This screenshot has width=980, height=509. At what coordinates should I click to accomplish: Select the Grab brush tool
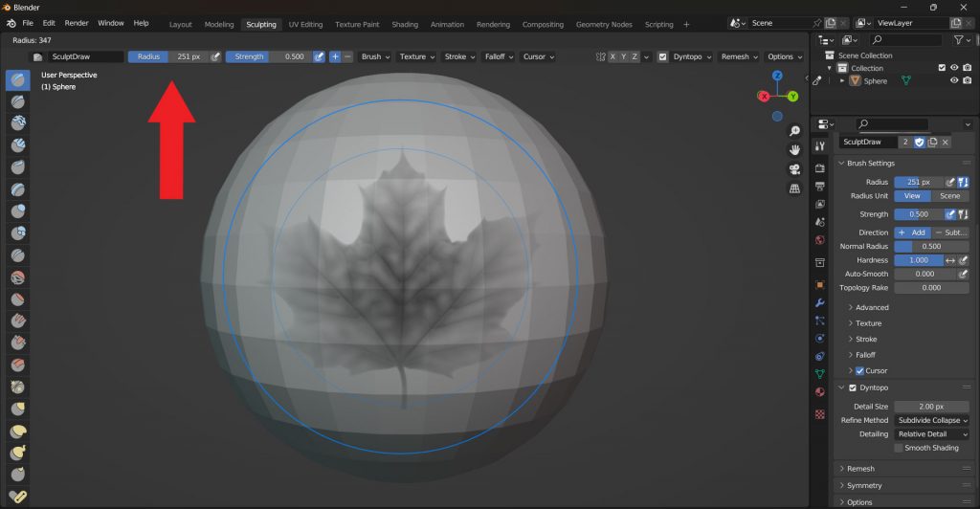(18, 409)
